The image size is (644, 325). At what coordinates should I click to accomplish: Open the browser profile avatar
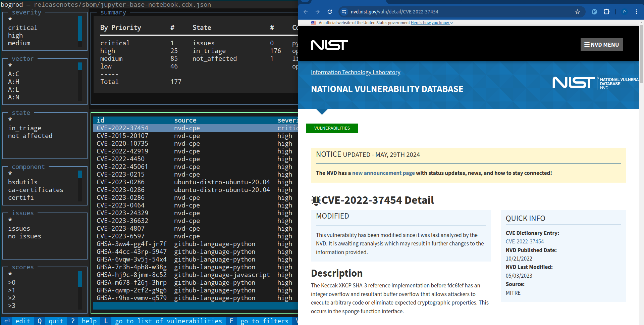tap(624, 12)
